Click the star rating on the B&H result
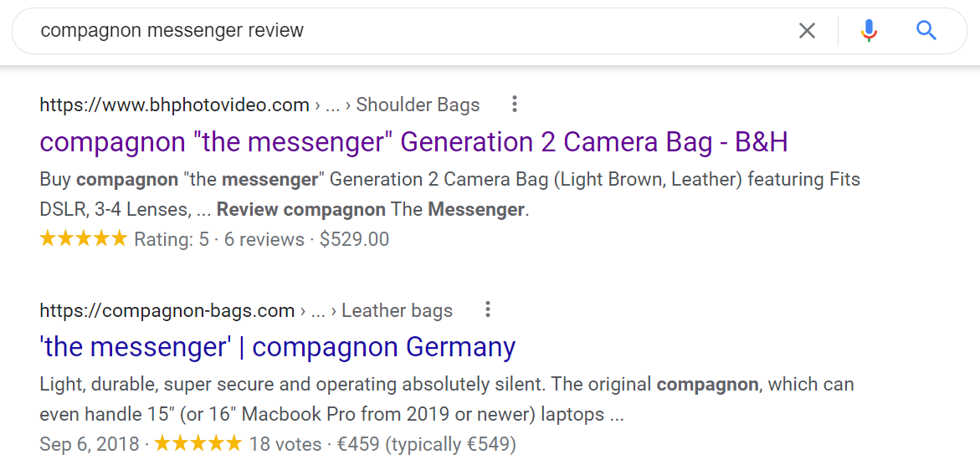The image size is (980, 470). 83,238
